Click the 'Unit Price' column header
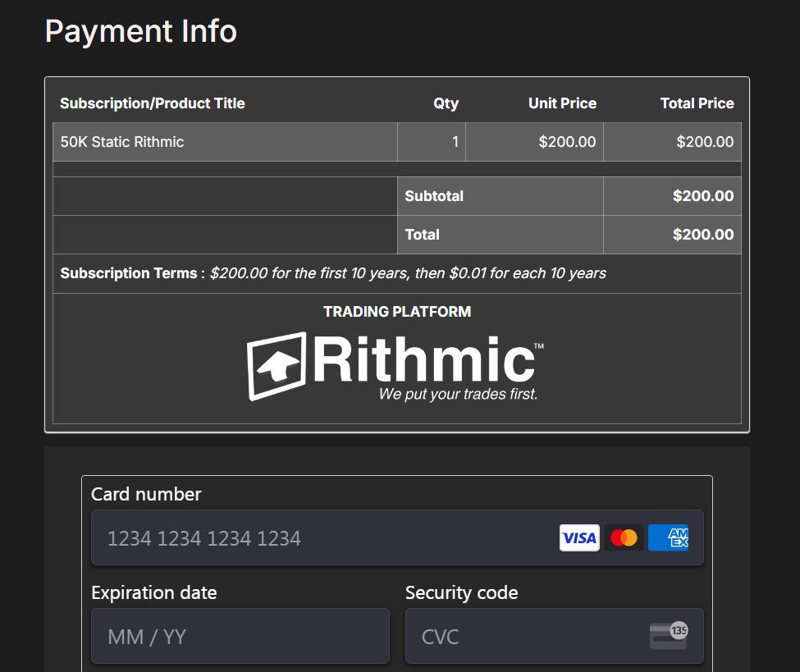 [562, 103]
